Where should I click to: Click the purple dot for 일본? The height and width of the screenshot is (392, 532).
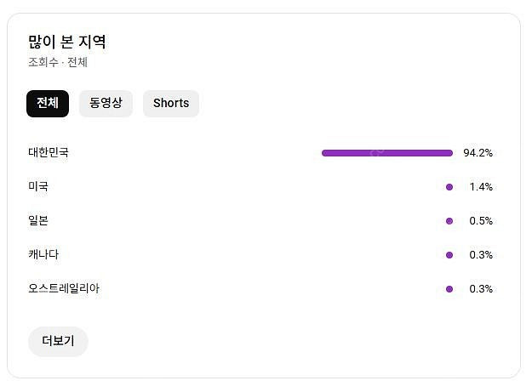449,221
